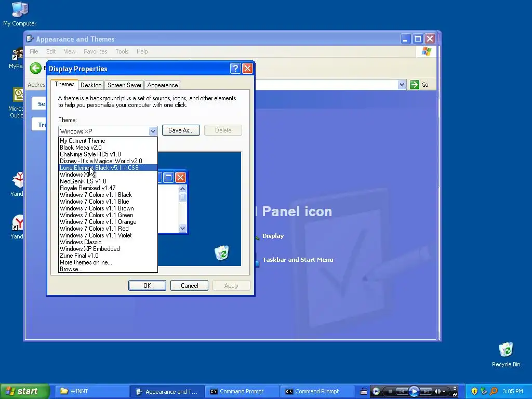
Task: Click Safely Remove Hardware tray icon
Action: (x=484, y=391)
